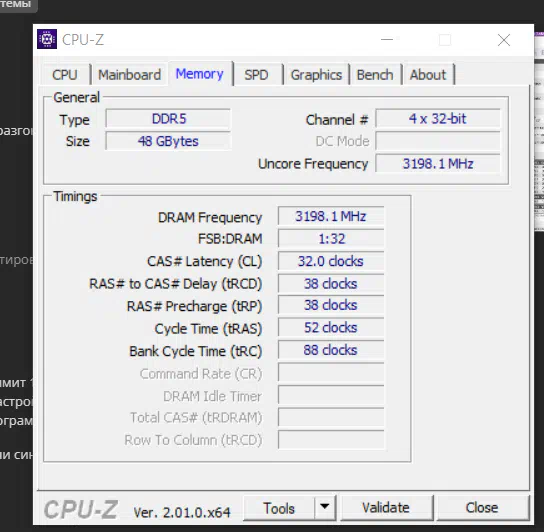Click the tRC 88 clocks value

331,350
